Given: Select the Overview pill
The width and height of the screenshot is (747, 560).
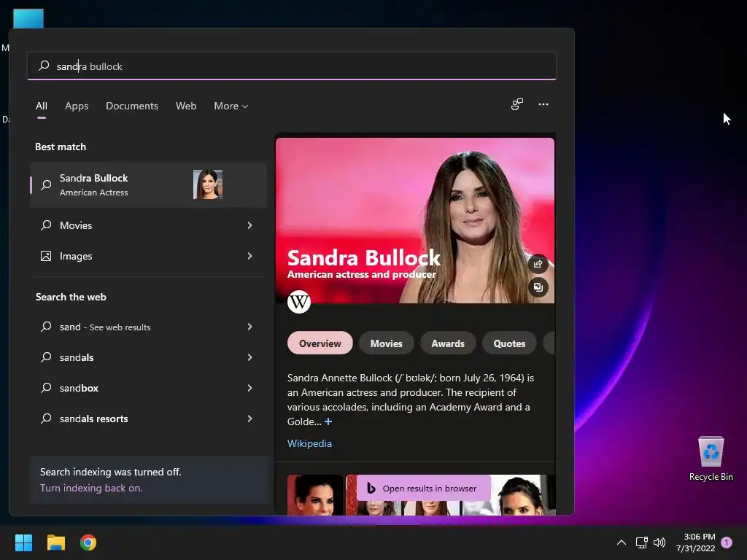Looking at the screenshot, I should (320, 343).
